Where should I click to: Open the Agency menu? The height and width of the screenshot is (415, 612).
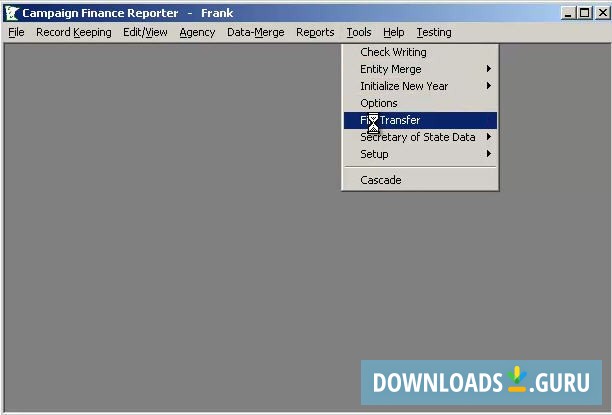coord(197,32)
